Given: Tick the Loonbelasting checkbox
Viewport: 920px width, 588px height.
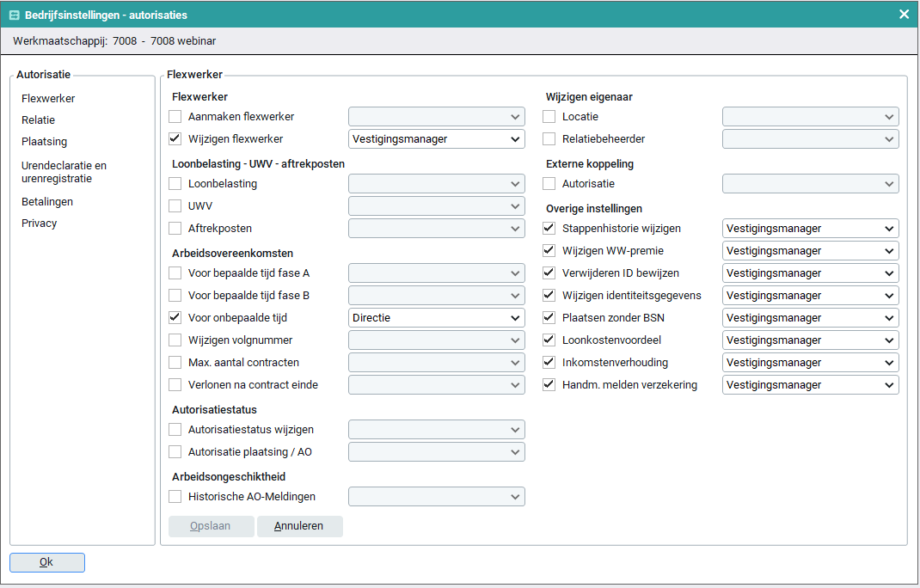Looking at the screenshot, I should coord(175,184).
